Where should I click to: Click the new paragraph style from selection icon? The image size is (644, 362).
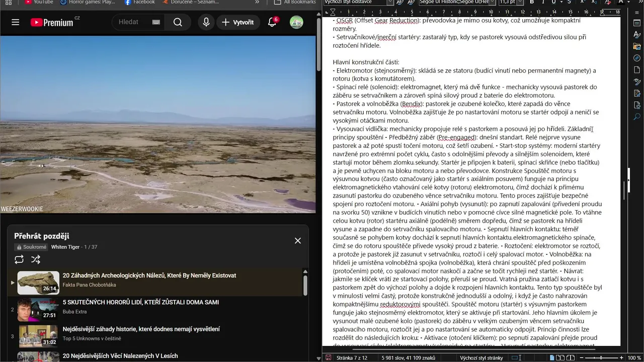[x=412, y=3]
